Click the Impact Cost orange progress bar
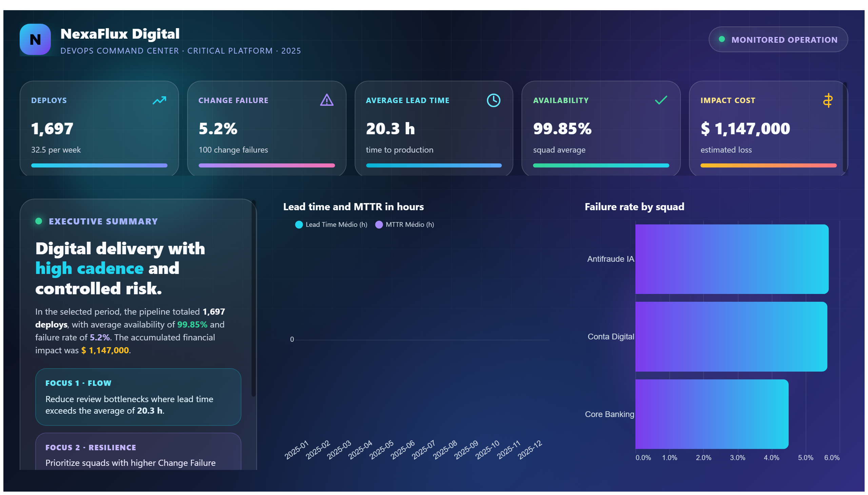This screenshot has height=495, width=868. pos(768,165)
